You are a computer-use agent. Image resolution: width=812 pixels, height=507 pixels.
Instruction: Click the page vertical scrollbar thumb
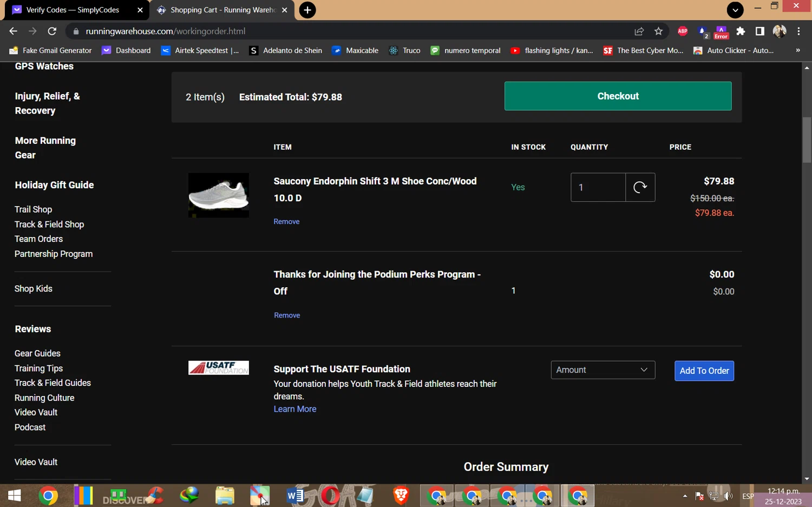coord(807,139)
